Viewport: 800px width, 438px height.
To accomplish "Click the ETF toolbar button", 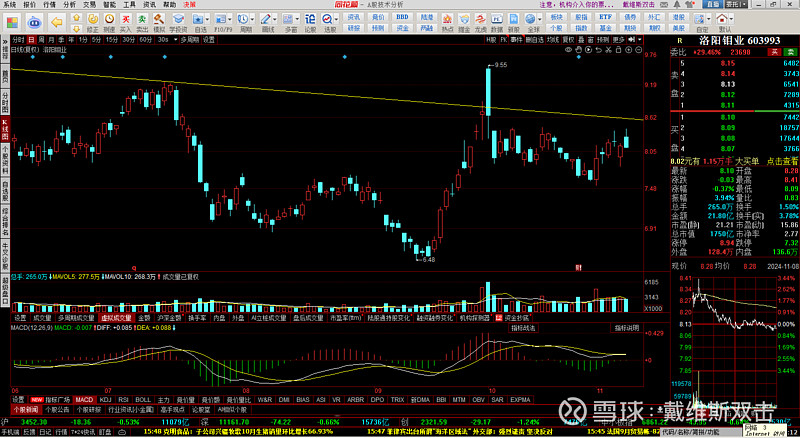I will click(606, 17).
